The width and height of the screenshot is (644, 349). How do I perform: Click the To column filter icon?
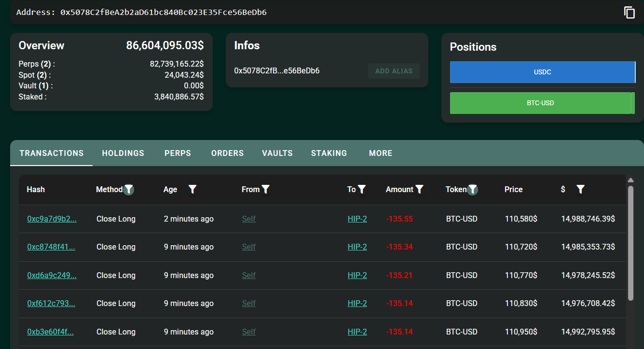click(x=362, y=190)
